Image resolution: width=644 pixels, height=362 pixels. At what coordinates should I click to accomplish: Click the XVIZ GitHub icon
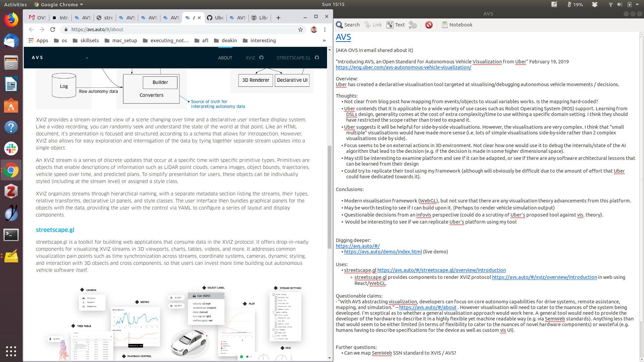click(x=261, y=58)
